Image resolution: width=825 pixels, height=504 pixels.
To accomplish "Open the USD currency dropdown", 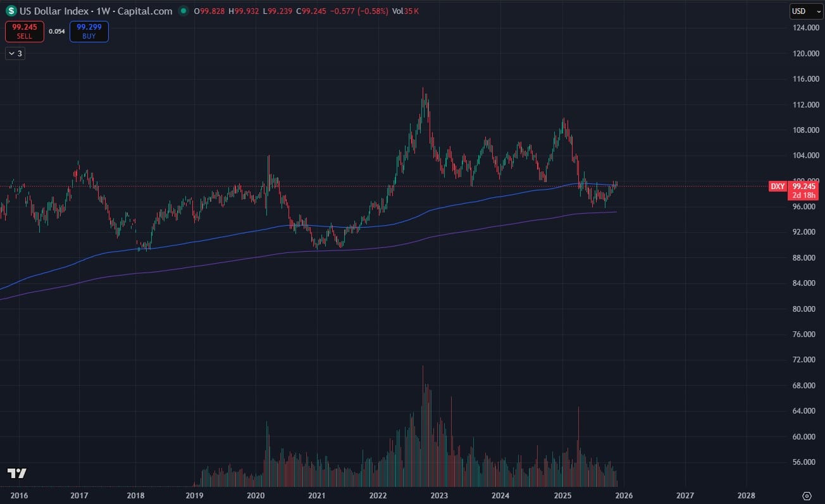I will pyautogui.click(x=806, y=11).
